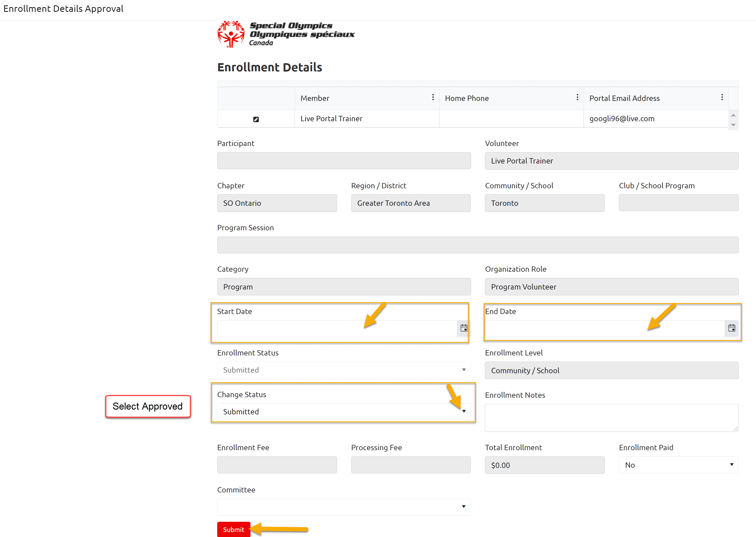This screenshot has height=537, width=756.
Task: Click into the Start Date field
Action: (337, 328)
